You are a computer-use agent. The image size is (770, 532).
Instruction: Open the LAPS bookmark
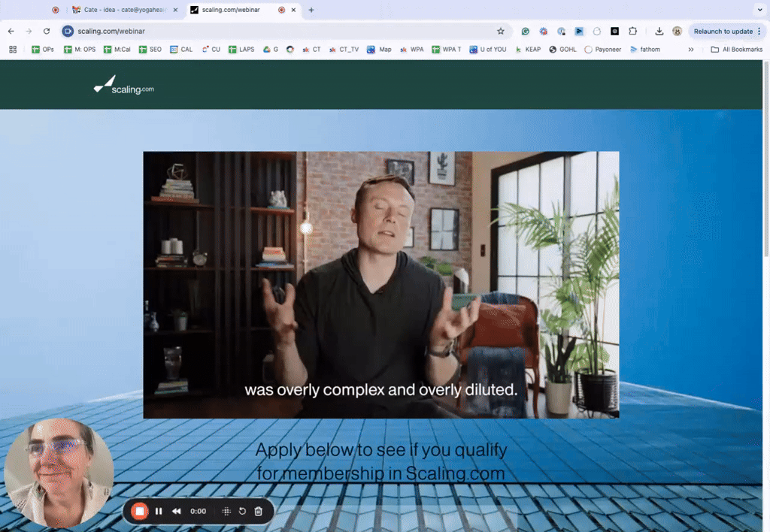(241, 49)
